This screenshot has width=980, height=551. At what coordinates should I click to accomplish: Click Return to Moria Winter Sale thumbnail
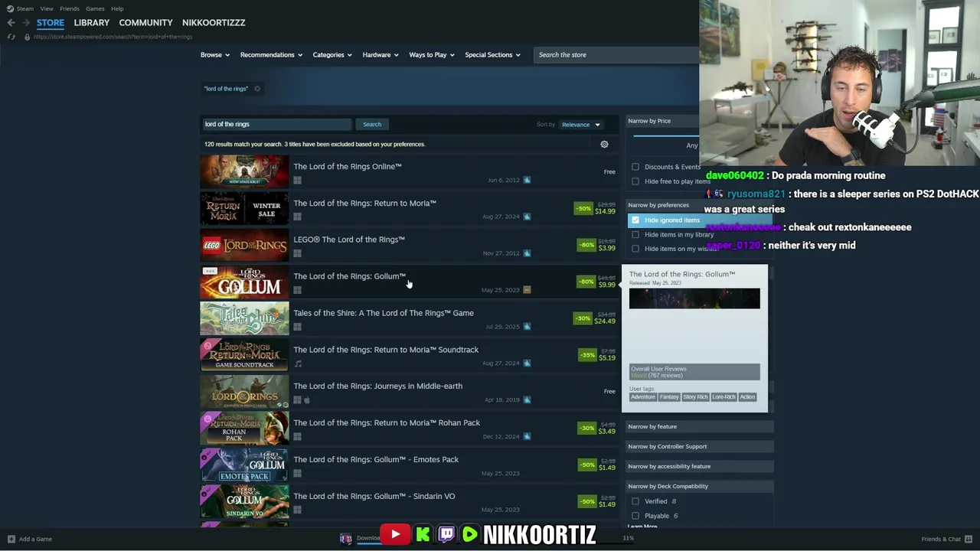[244, 209]
